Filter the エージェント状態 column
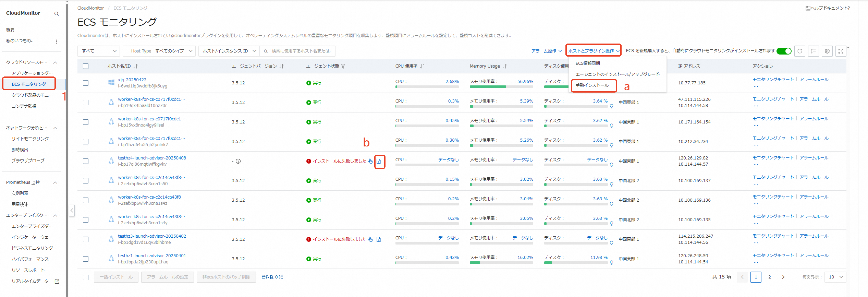868x297 pixels. [343, 66]
